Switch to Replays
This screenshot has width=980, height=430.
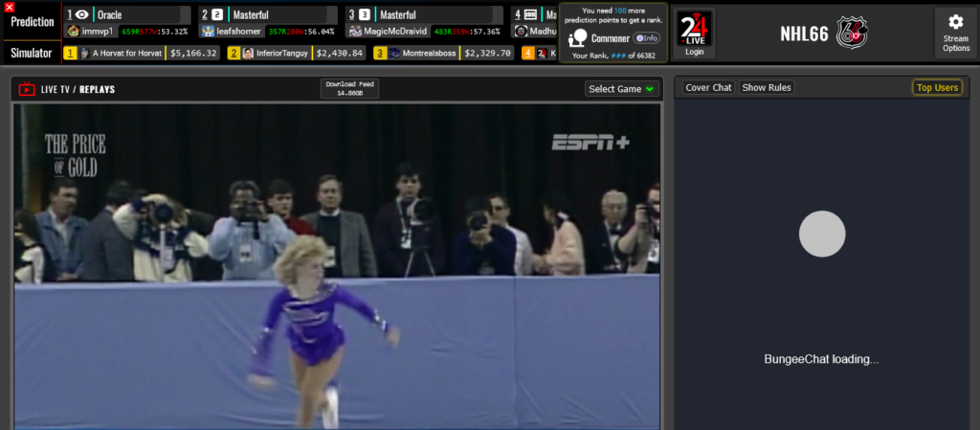click(97, 89)
